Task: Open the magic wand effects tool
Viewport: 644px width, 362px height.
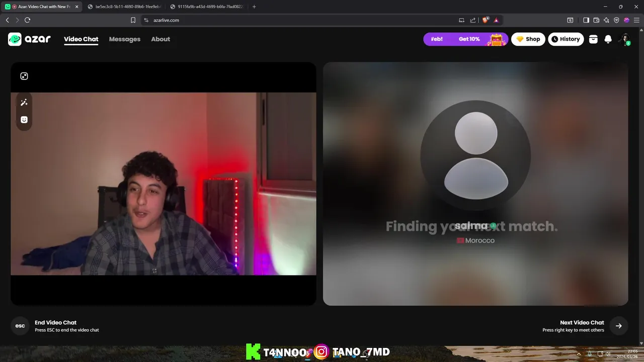Action: pyautogui.click(x=24, y=103)
